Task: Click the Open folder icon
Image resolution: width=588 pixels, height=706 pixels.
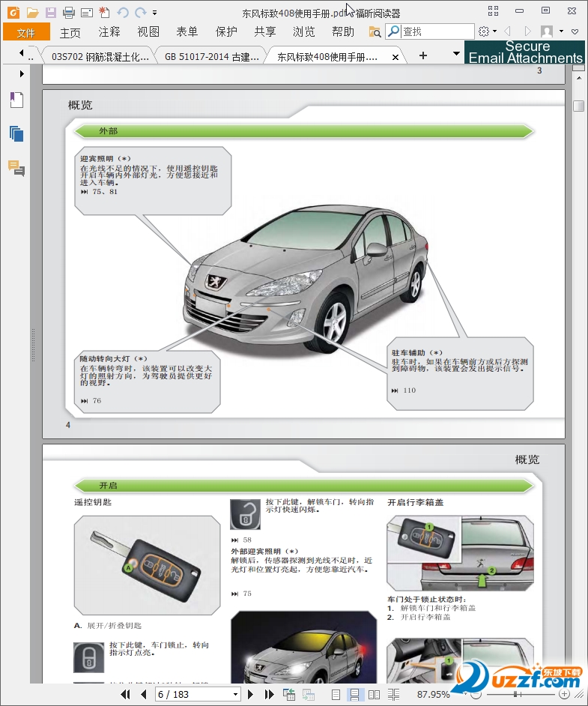Action: [x=32, y=12]
